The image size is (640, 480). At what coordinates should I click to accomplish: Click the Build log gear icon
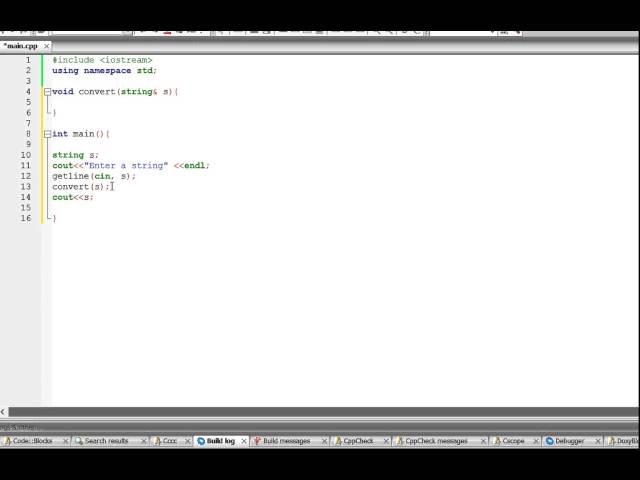201,441
